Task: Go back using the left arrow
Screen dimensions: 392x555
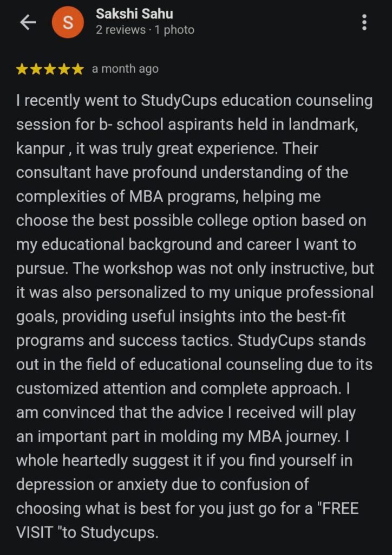Action: pyautogui.click(x=28, y=22)
